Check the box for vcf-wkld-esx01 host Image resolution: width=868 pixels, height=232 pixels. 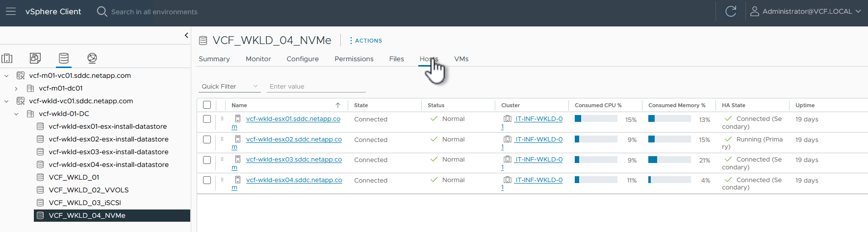coord(207,119)
